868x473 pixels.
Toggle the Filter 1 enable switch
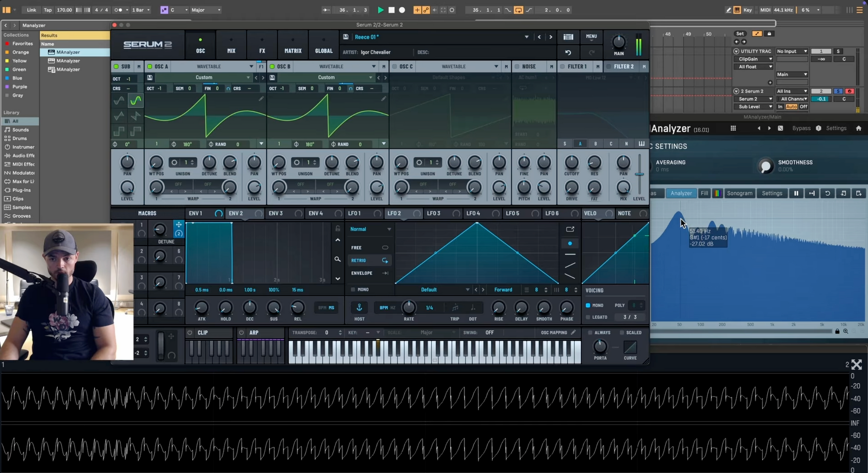pos(562,67)
